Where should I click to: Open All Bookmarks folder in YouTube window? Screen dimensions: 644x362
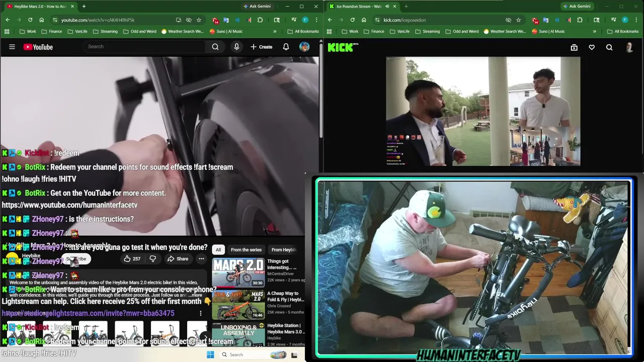point(303,31)
